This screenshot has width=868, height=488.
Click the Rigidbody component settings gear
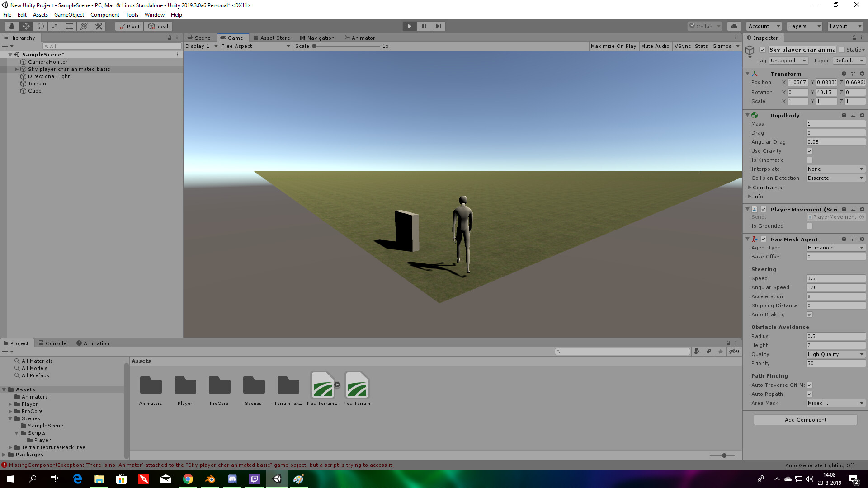[862, 115]
